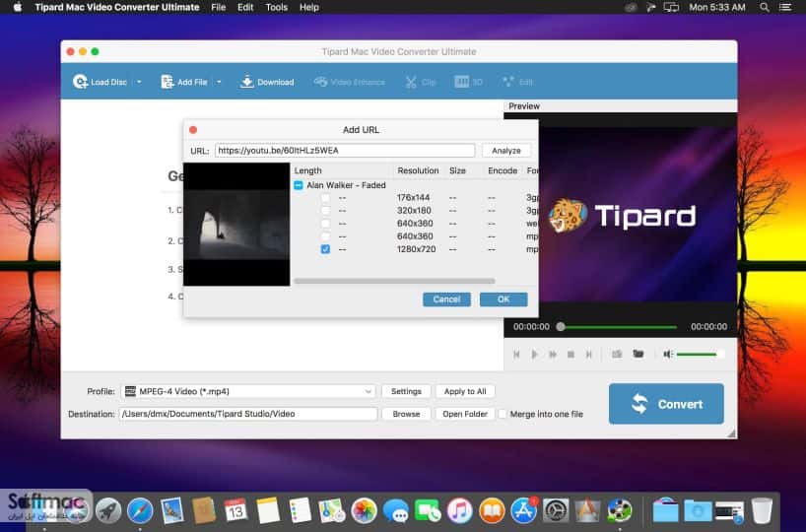The image size is (806, 532).
Task: Open Photos app in the Dock
Action: 364,511
